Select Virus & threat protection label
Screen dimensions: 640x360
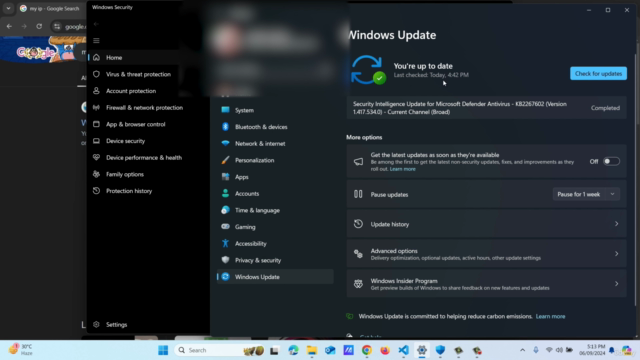138,74
